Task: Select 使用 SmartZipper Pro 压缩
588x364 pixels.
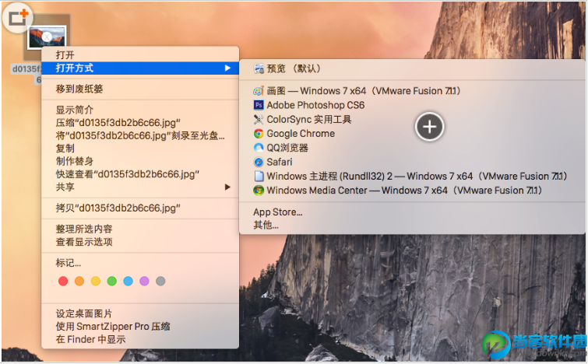Action: [140, 327]
